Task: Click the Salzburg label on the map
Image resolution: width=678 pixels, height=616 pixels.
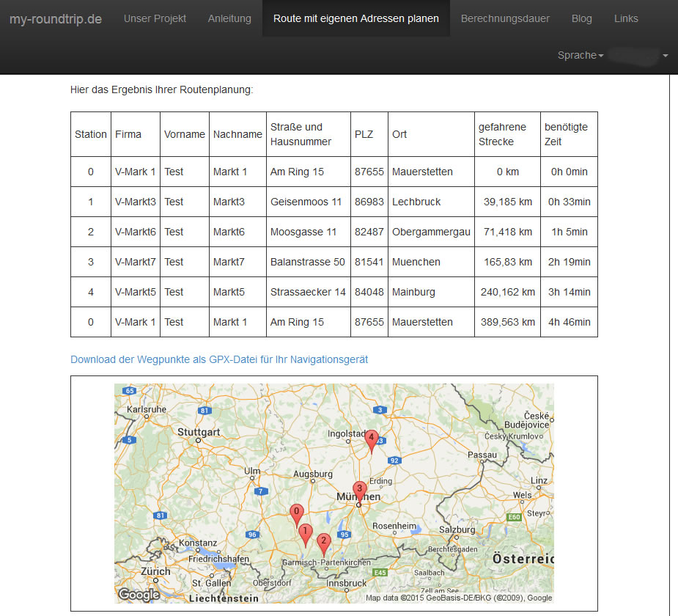Action: tap(457, 529)
